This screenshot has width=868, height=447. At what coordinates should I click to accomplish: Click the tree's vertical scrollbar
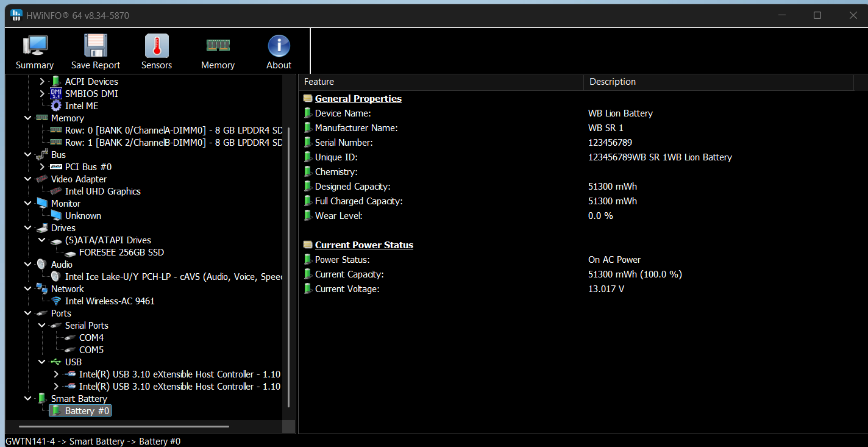pos(289,267)
